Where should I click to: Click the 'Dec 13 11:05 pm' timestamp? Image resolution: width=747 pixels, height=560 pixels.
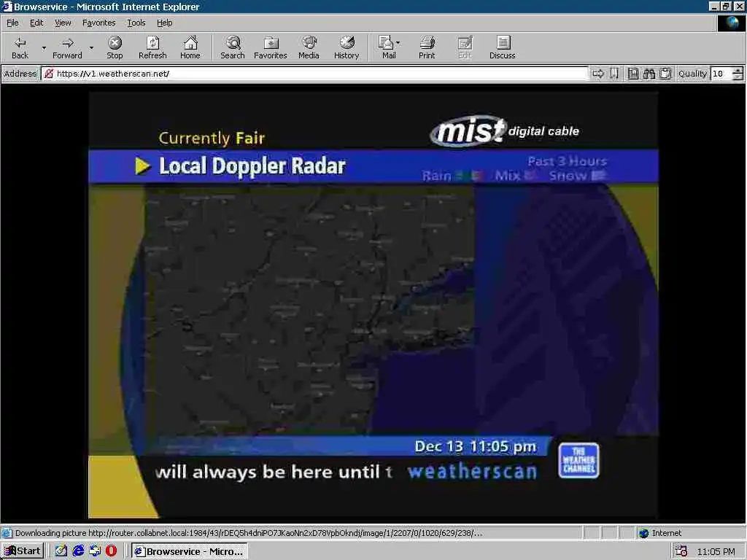tap(476, 446)
